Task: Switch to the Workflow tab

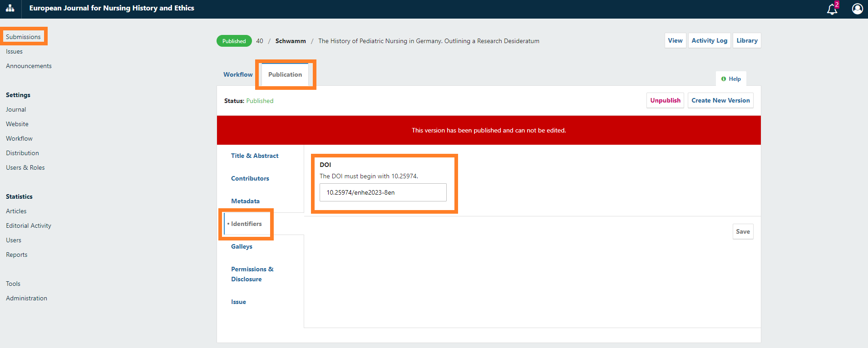Action: pos(238,74)
